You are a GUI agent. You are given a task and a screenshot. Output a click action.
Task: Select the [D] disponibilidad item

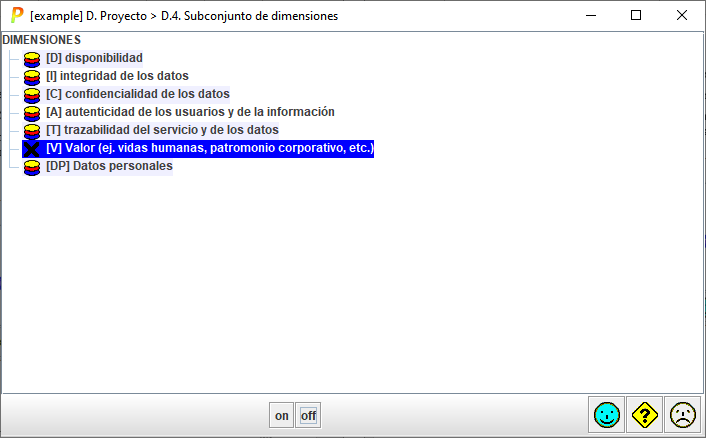pyautogui.click(x=94, y=58)
